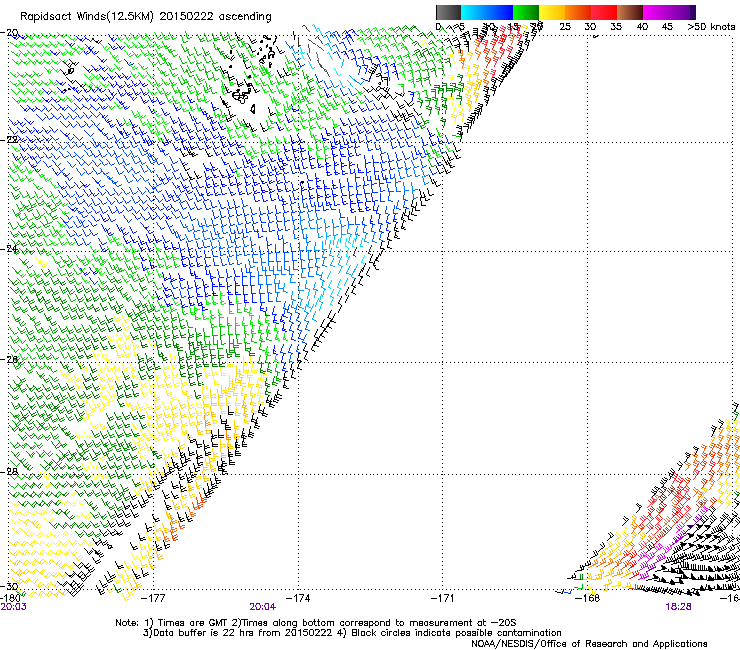Click the green 15-20 knots legend segment
The height and width of the screenshot is (650, 740).
pyautogui.click(x=526, y=12)
